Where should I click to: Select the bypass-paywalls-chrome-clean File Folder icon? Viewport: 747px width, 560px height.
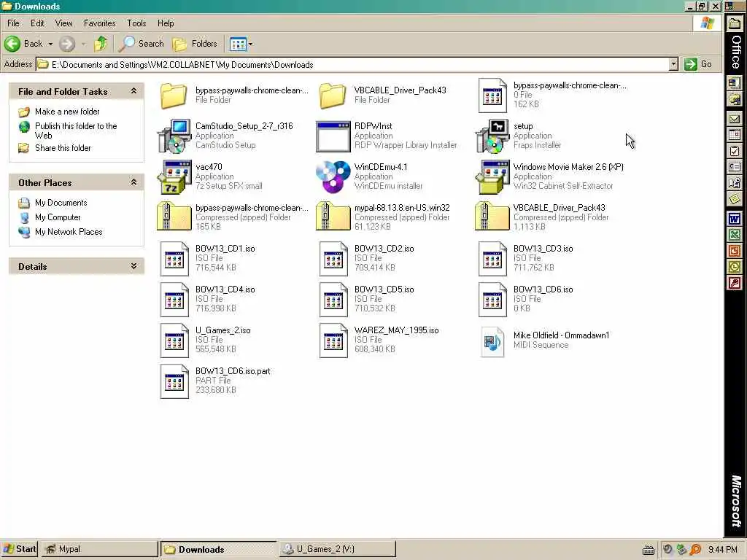[x=174, y=96]
